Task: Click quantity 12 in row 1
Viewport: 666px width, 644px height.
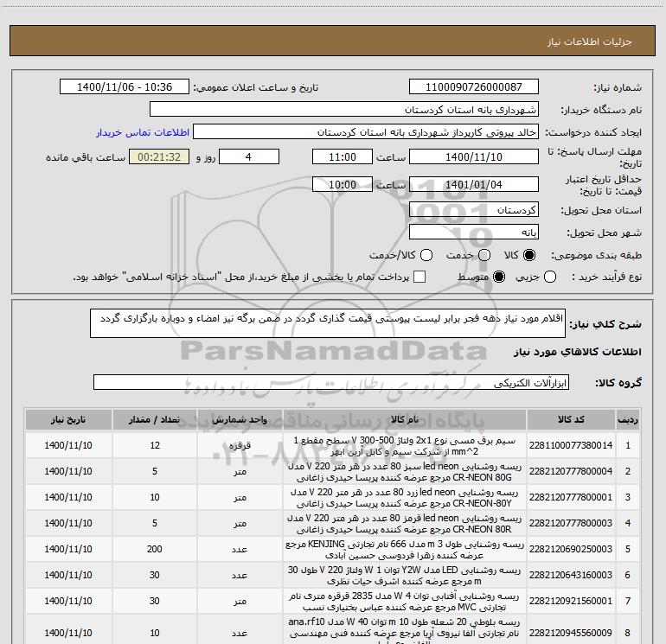Action: pos(155,445)
